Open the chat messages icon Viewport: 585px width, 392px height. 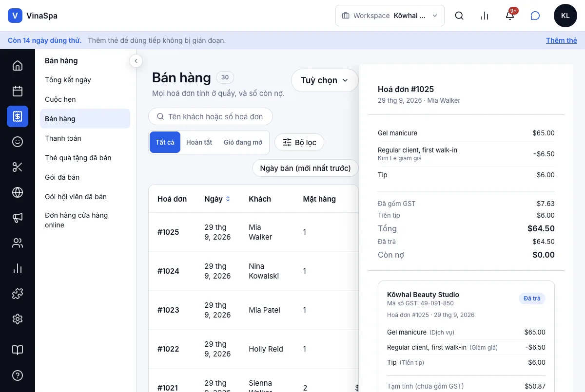click(x=535, y=16)
